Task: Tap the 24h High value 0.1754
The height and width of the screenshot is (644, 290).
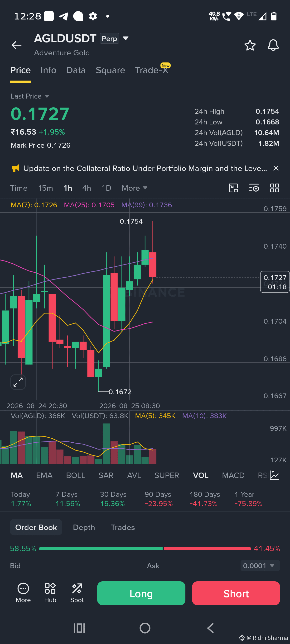Action: pyautogui.click(x=267, y=111)
